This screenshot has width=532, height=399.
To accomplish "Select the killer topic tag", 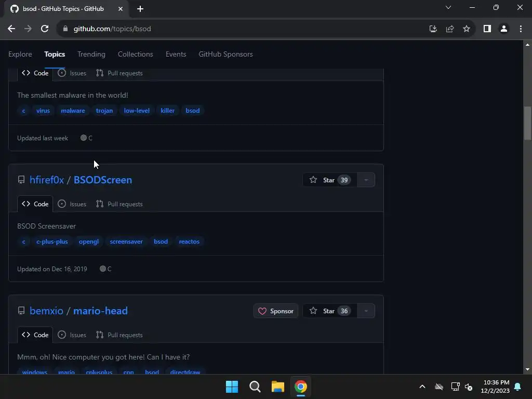I will 168,111.
